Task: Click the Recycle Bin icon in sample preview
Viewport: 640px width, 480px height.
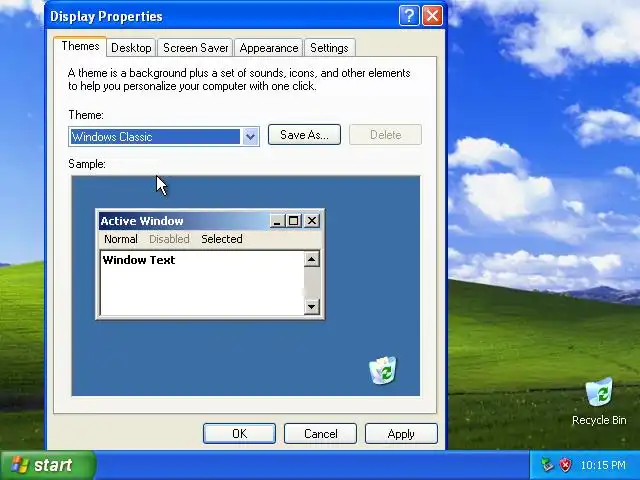Action: click(382, 370)
